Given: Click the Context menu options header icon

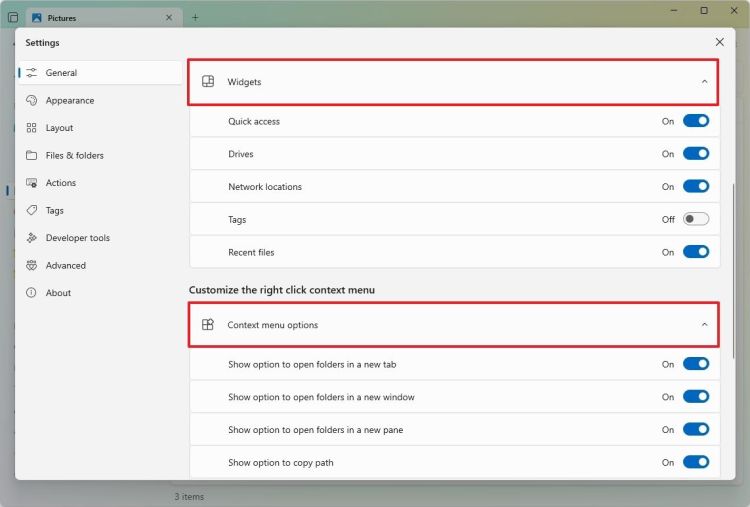Looking at the screenshot, I should pyautogui.click(x=208, y=325).
